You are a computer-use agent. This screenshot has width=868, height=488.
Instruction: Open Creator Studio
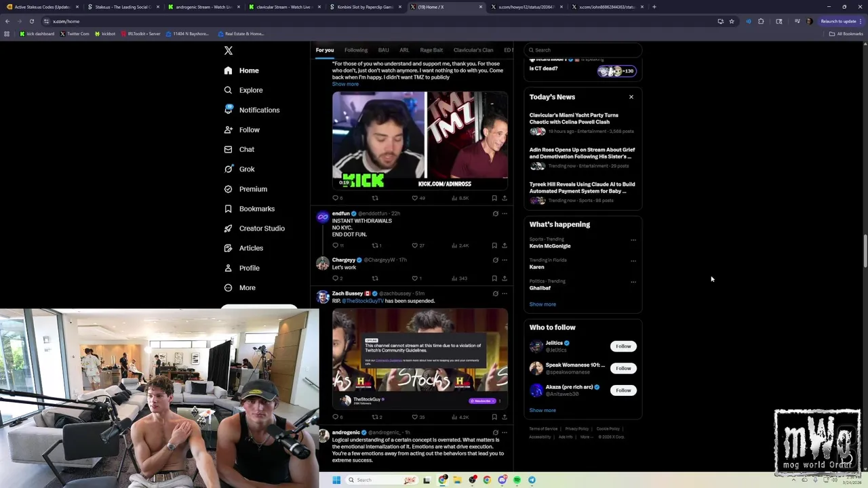click(x=254, y=228)
